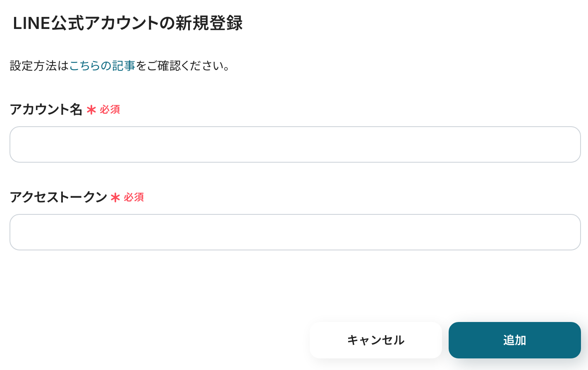Click the アカウント名 field label
This screenshot has height=370, width=588.
coord(46,110)
